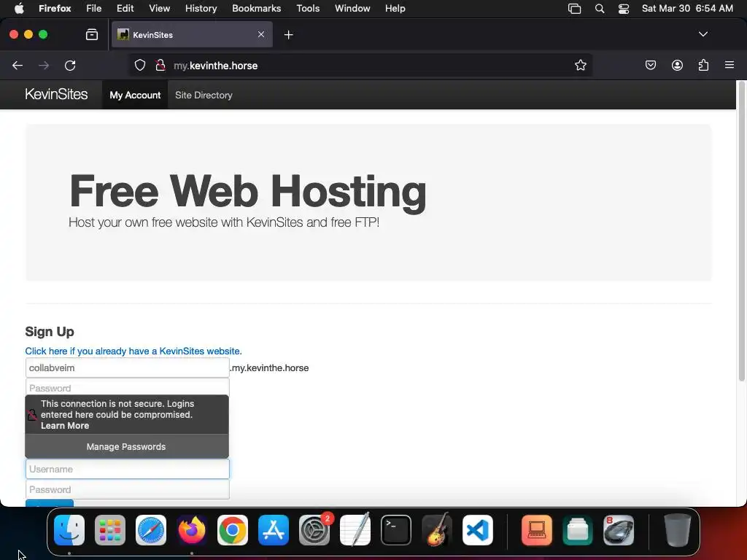Open the Firefox account icon
This screenshot has height=560, width=747.
(677, 65)
